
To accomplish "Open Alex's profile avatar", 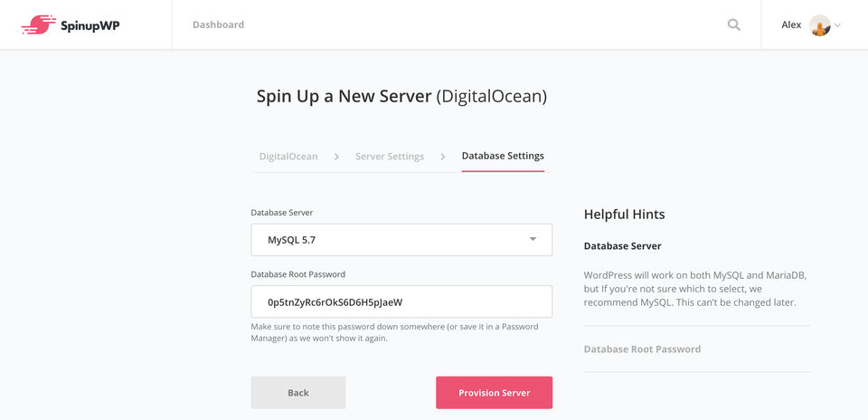I will tap(820, 25).
